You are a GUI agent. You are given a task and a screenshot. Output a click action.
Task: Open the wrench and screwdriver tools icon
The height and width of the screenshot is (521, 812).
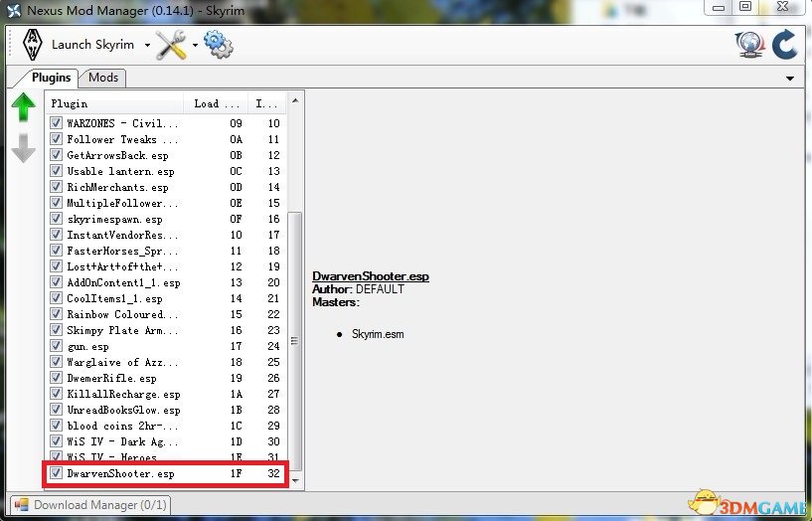point(171,45)
